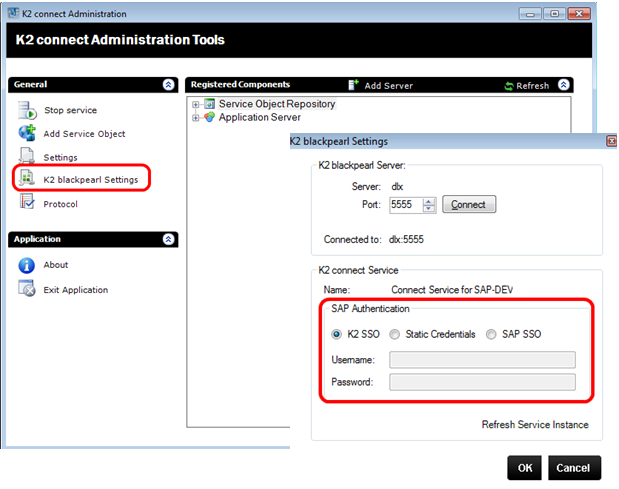619x489 pixels.
Task: Click the 'Connect Service for SAP-DEV' name text
Action: pyautogui.click(x=452, y=290)
